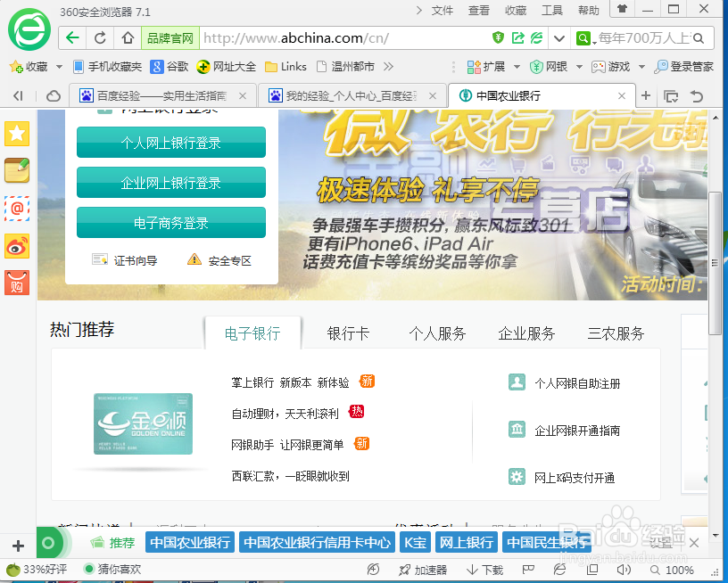
Task: Open 下载 downloads in the status bar
Action: (x=484, y=570)
